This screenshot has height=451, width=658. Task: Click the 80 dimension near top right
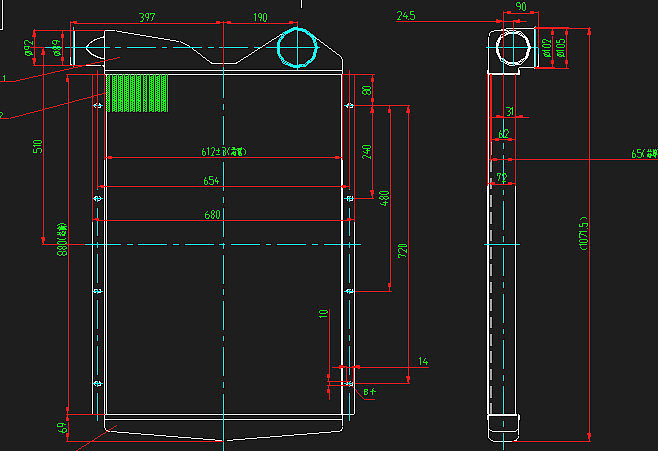pyautogui.click(x=366, y=91)
